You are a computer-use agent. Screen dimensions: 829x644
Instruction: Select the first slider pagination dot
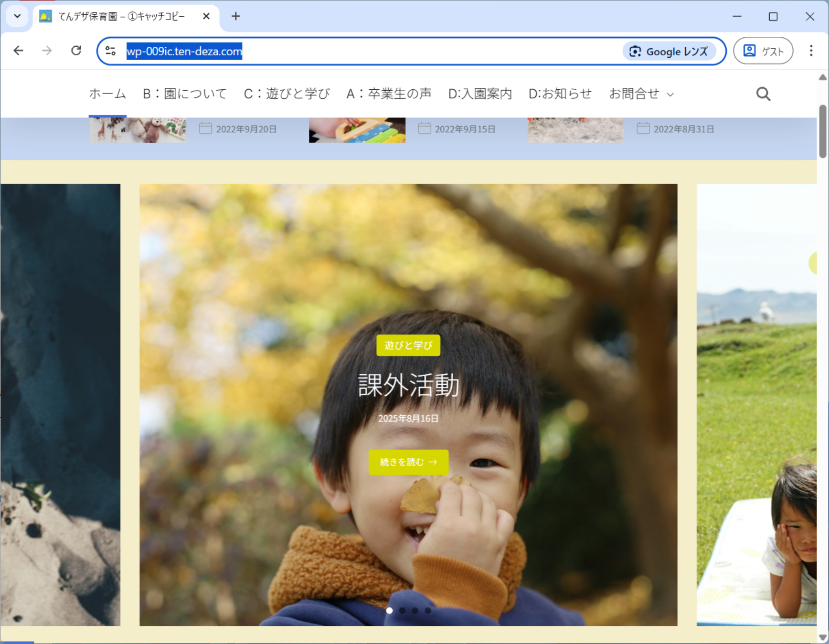click(x=390, y=611)
